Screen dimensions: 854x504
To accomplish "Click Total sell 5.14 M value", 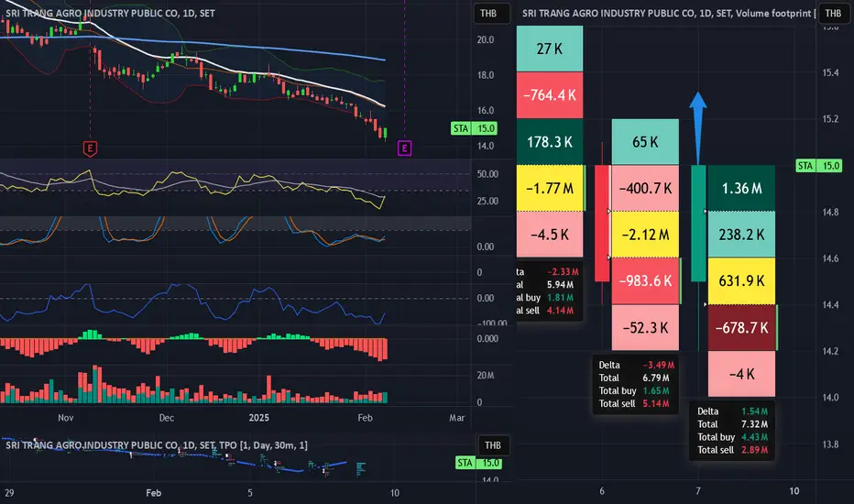I will coord(656,404).
